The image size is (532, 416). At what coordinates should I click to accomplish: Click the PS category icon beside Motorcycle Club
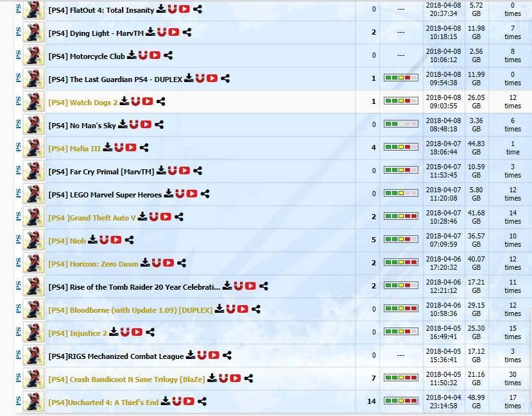19,55
